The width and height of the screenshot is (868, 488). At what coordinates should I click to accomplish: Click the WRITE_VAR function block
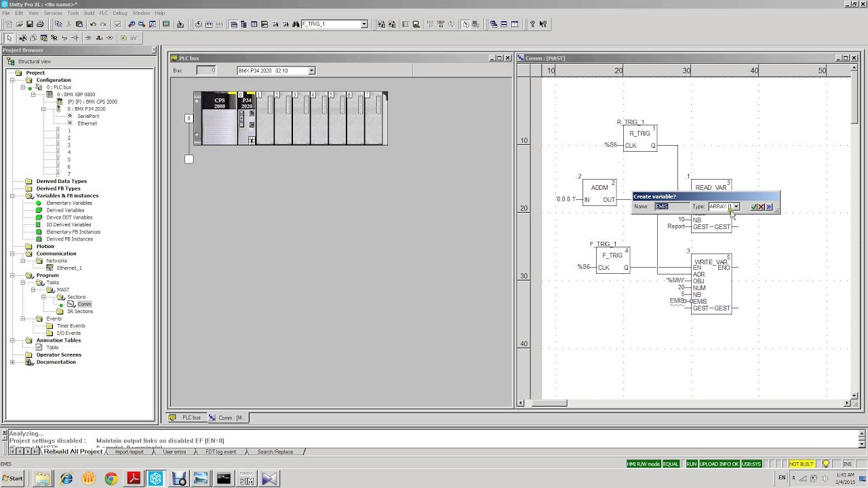pyautogui.click(x=711, y=285)
